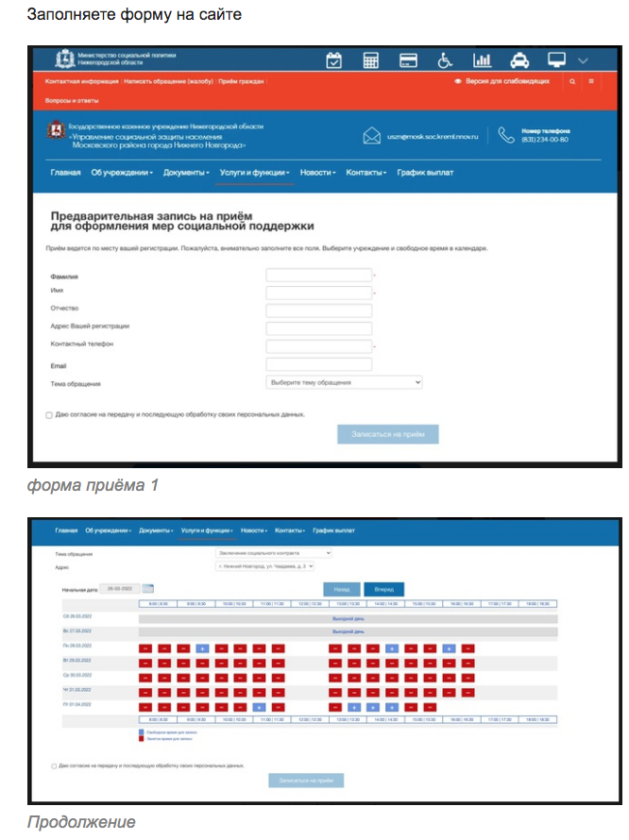Click the taxi car icon in the header
The width and height of the screenshot is (629, 840).
519,60
